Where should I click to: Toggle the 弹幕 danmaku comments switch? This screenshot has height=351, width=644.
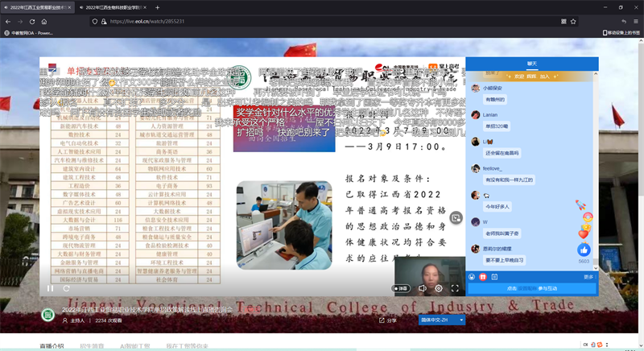(401, 288)
